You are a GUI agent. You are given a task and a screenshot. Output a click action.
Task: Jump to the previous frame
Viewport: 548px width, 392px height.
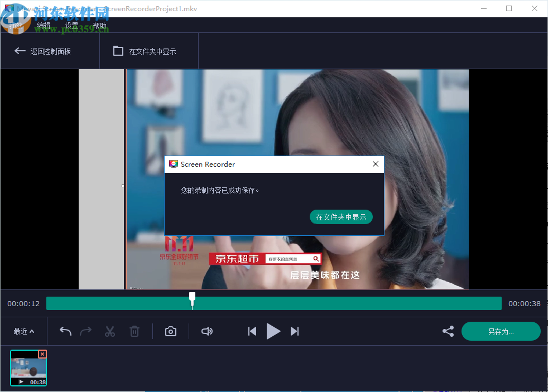coord(252,331)
